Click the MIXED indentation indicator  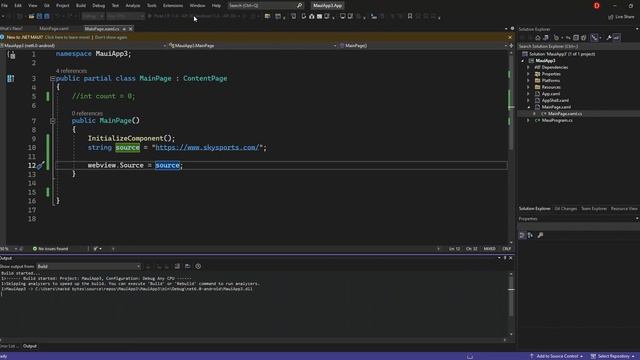coord(489,249)
